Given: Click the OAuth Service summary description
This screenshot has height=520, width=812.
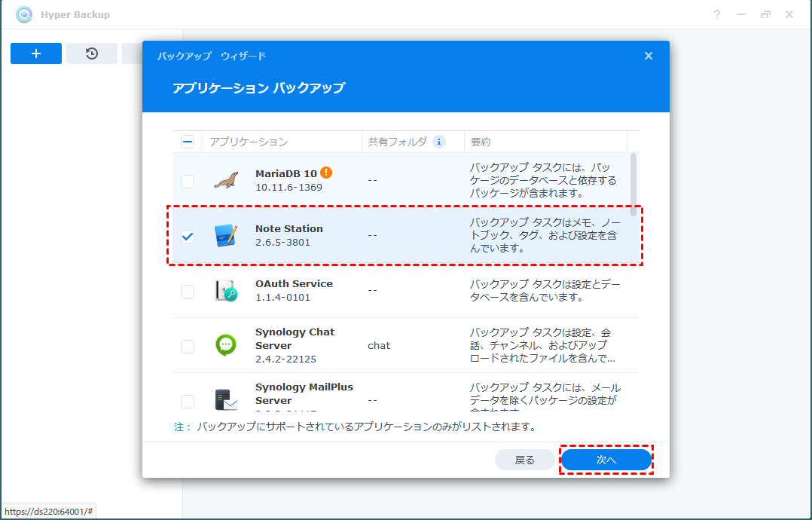Looking at the screenshot, I should (545, 291).
